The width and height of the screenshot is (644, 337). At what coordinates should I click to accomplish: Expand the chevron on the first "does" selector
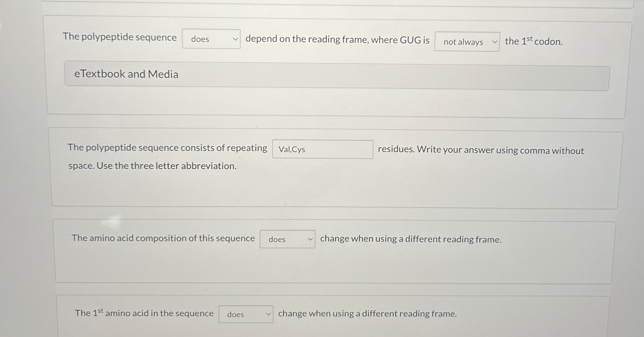[236, 40]
